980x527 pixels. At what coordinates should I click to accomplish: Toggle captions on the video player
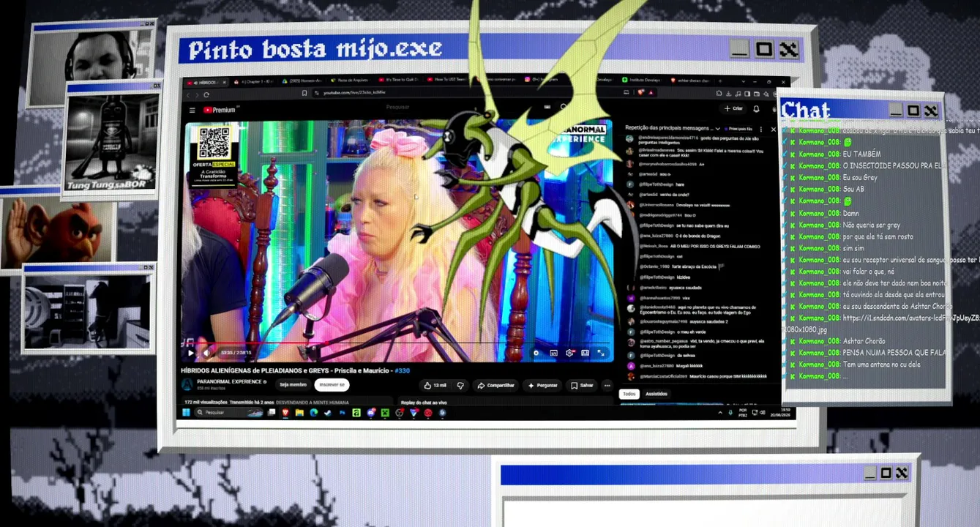tap(554, 353)
